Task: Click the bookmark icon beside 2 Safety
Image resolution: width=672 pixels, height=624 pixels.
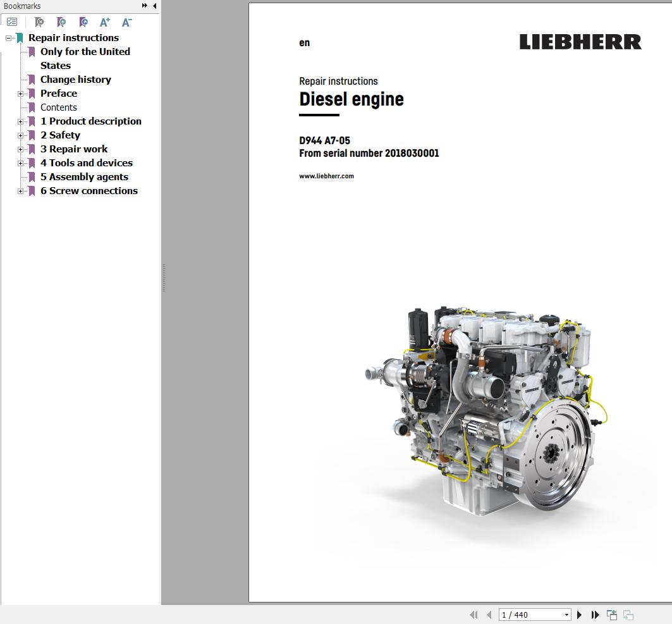Action: (32, 135)
